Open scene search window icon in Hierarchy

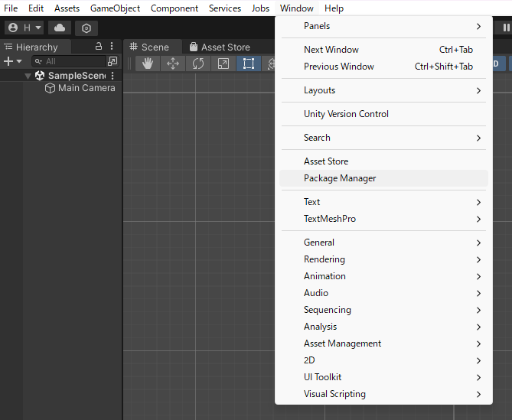pos(113,61)
